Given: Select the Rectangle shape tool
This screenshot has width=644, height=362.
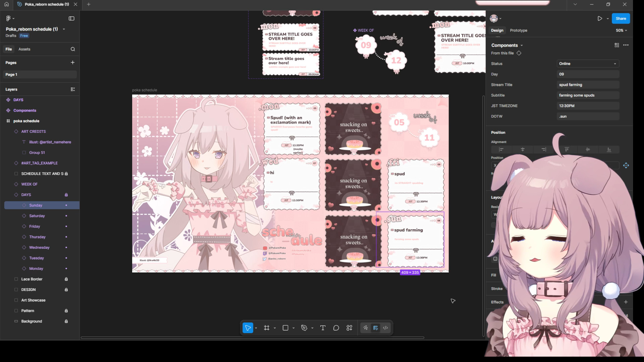Looking at the screenshot, I should pos(285,328).
